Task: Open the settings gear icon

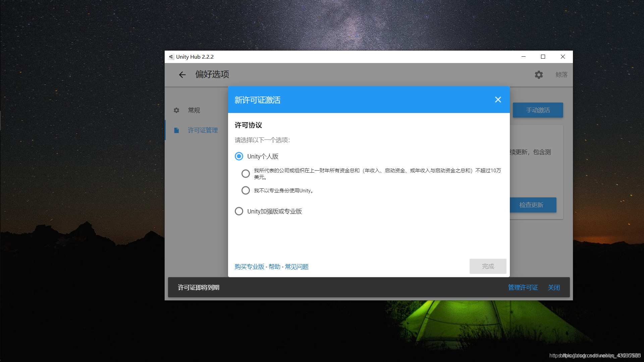Action: (539, 75)
